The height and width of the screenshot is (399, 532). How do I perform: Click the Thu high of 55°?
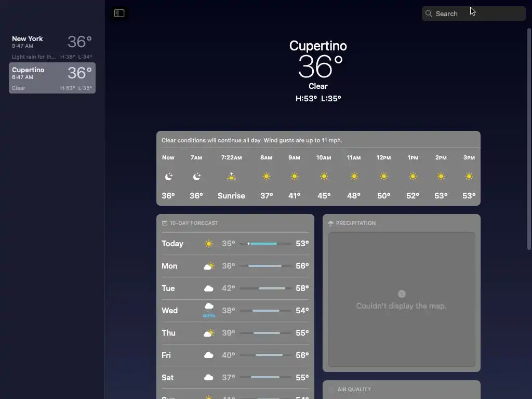tap(302, 333)
